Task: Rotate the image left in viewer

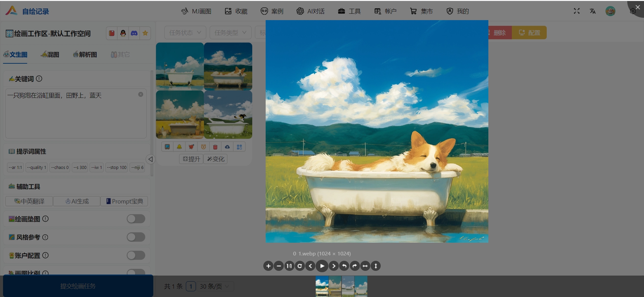Action: (x=344, y=266)
